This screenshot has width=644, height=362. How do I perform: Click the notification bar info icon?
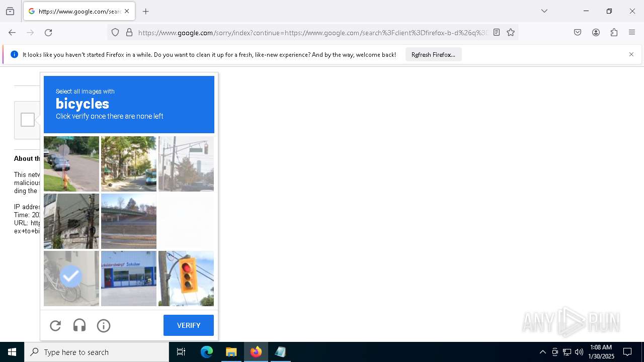click(x=14, y=54)
